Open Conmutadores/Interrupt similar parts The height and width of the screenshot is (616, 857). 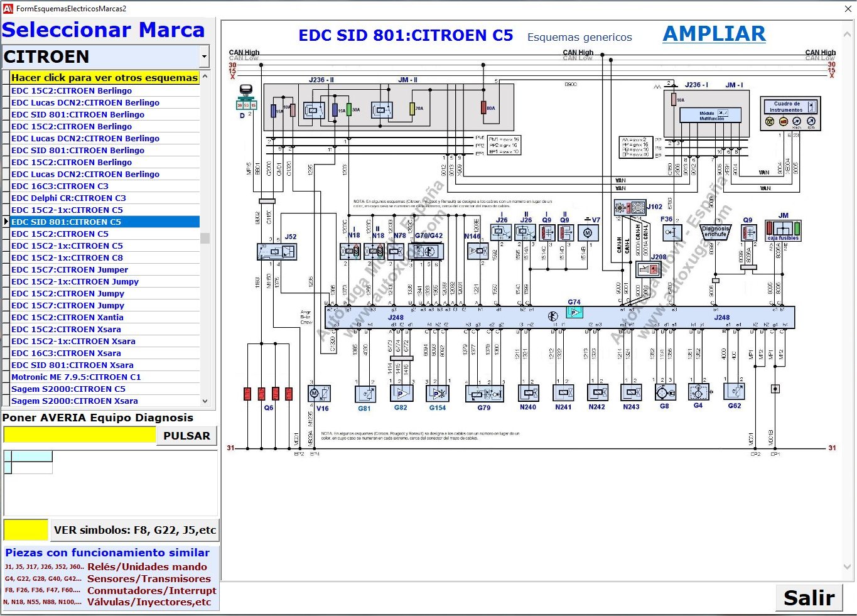pos(151,590)
